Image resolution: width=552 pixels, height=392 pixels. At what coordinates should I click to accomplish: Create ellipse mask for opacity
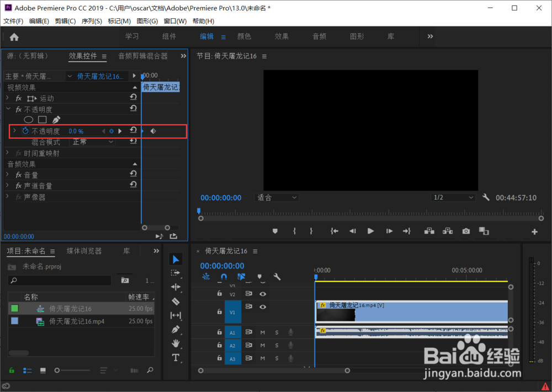29,120
